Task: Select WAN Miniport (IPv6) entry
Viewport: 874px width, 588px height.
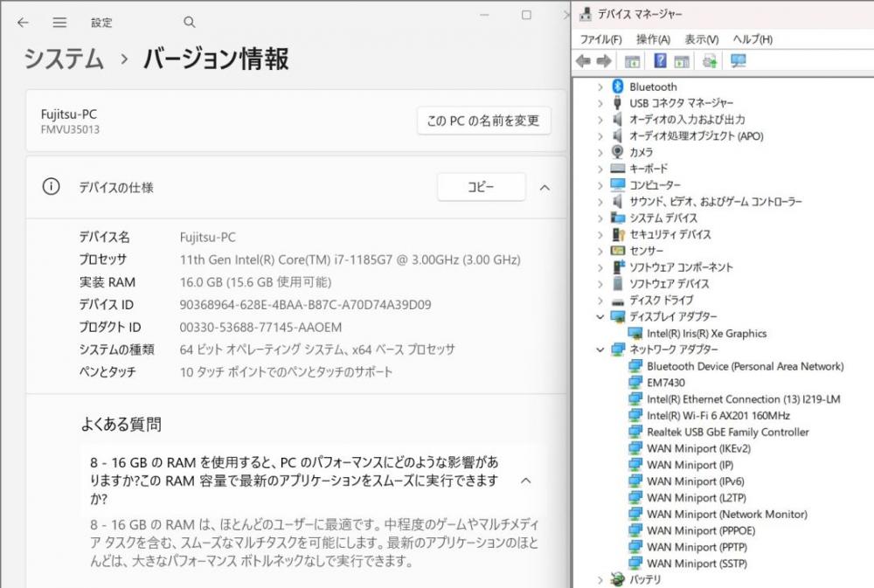Action: pos(695,481)
